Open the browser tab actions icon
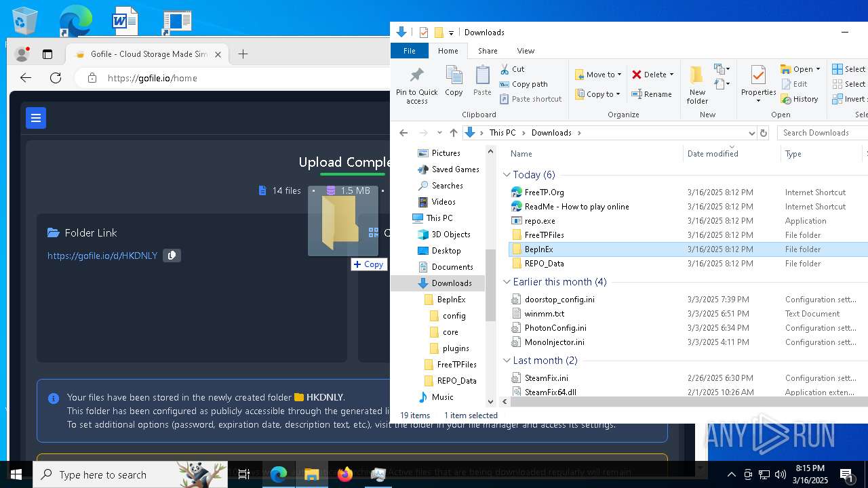The width and height of the screenshot is (868, 488). point(47,54)
